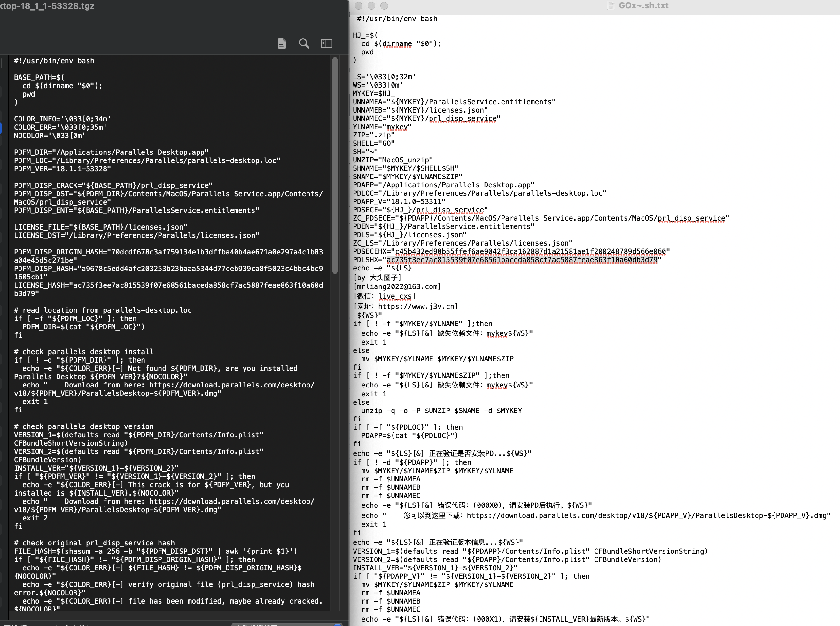Click the PDFM_VER="18.1.1-53328" line
This screenshot has width=840, height=626.
tap(63, 169)
